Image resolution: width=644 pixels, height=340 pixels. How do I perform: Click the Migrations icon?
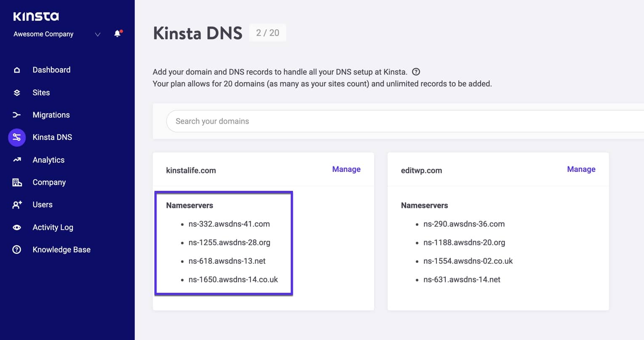click(17, 115)
